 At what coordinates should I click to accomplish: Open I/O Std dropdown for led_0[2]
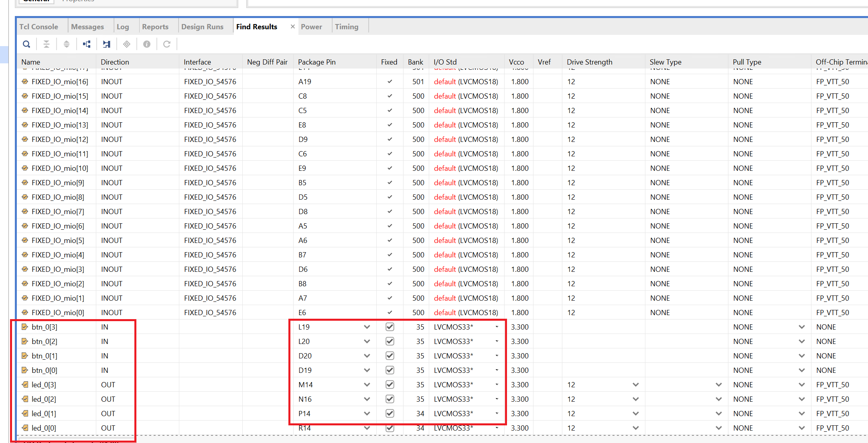point(497,399)
